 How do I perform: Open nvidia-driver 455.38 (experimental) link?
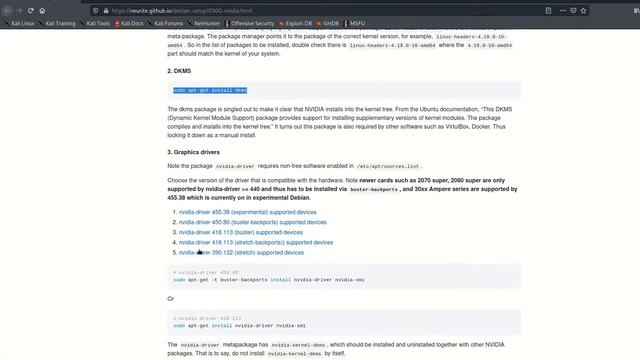pyautogui.click(x=247, y=212)
